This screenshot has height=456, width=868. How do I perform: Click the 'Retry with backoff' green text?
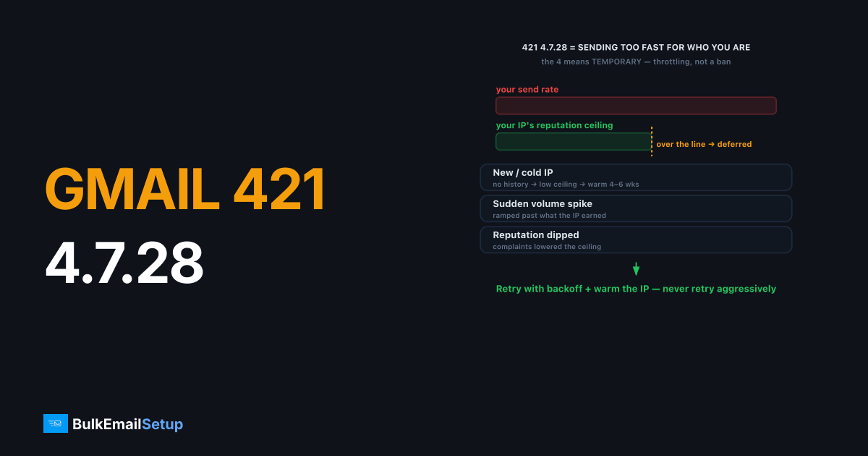coord(636,289)
